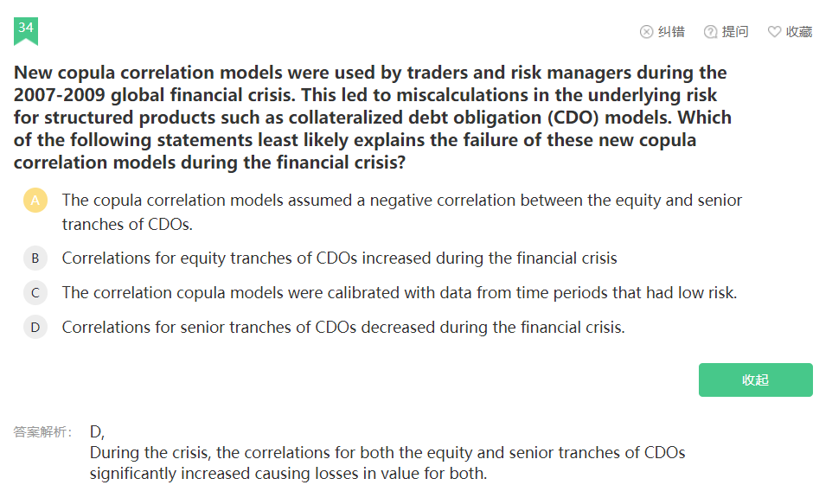Click the heart favorite icon
Viewport: 832px width, 504px height.
[x=774, y=32]
